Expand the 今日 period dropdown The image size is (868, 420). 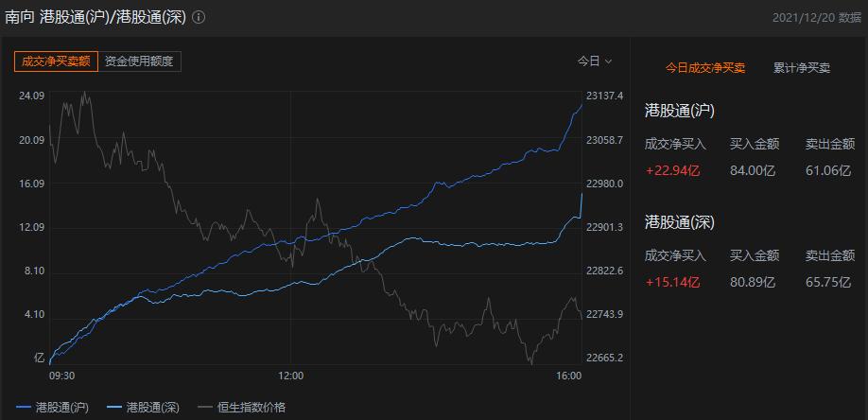point(595,61)
